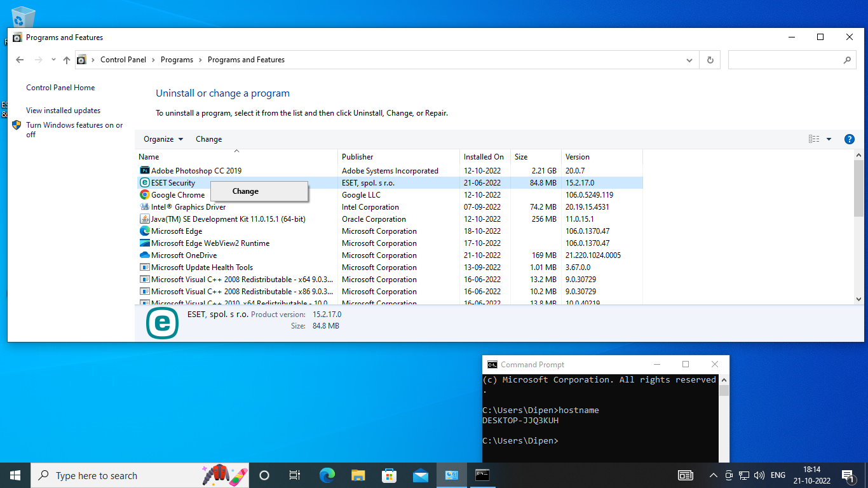Open View installed updates link

63,111
